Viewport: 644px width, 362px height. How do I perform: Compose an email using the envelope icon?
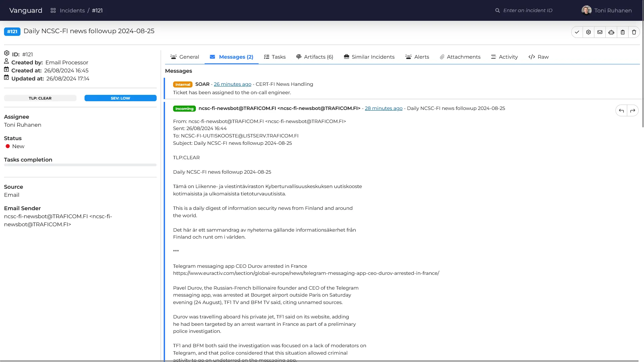pos(600,32)
